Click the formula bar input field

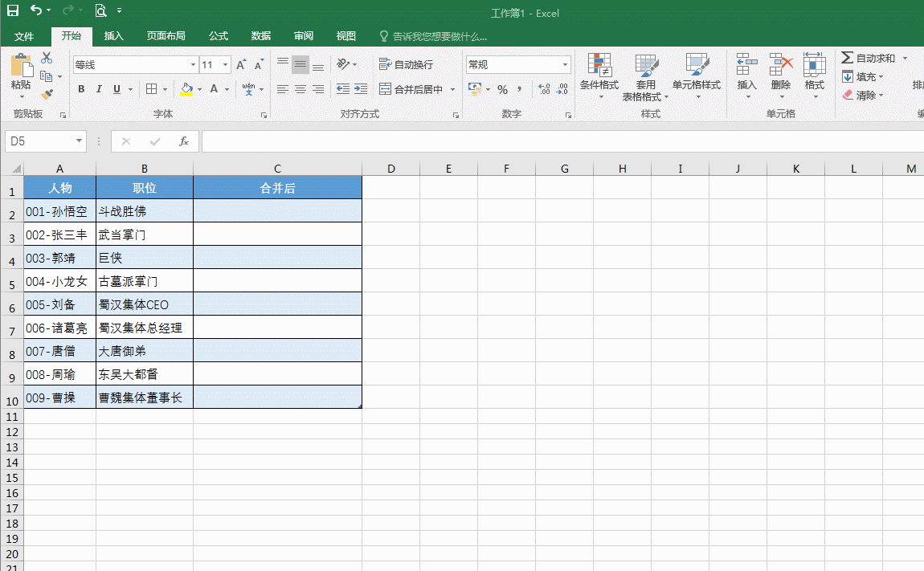coord(562,141)
